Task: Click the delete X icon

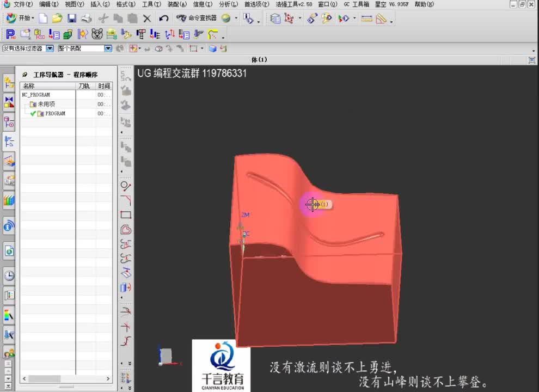Action: tap(147, 18)
